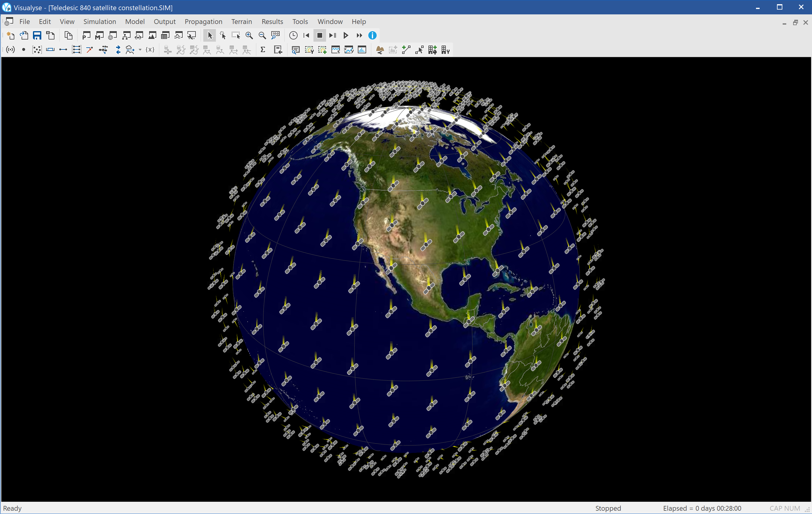812x514 pixels.
Task: Click the list search magnifier icon
Action: (296, 50)
